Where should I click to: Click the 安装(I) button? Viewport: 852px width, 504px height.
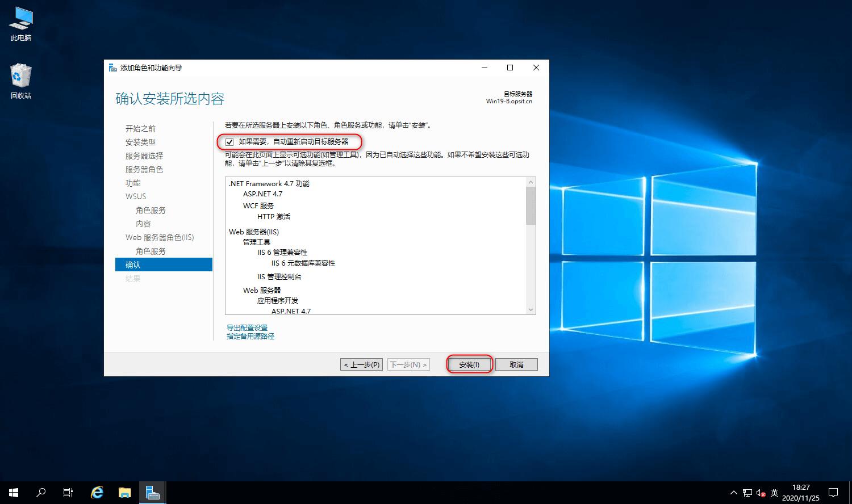tap(469, 364)
